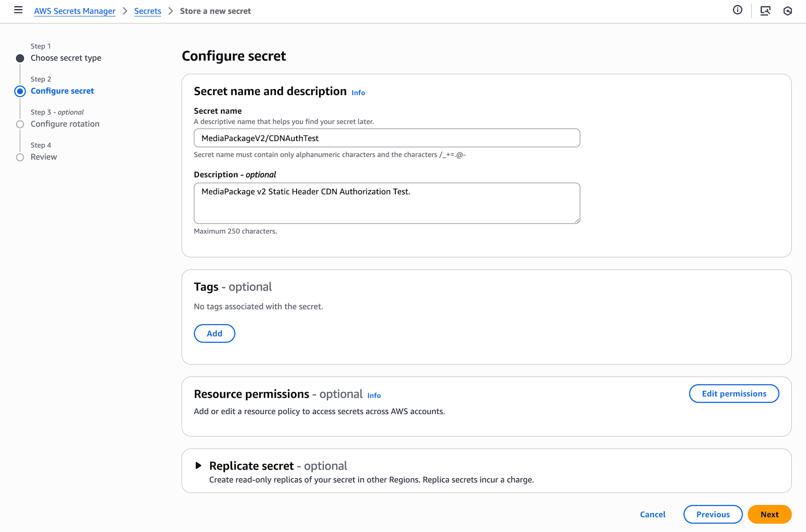Open Info link for Resource permissions
This screenshot has width=806, height=532.
[374, 395]
